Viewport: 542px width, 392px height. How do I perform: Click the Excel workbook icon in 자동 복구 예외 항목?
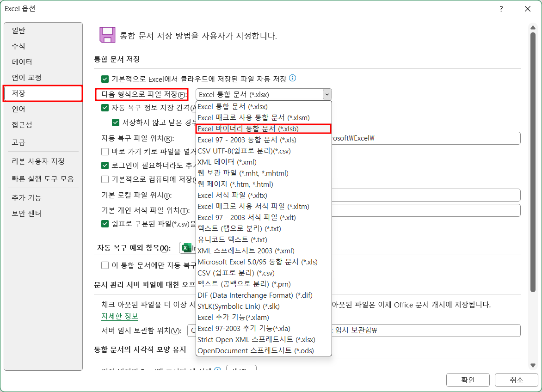point(187,248)
